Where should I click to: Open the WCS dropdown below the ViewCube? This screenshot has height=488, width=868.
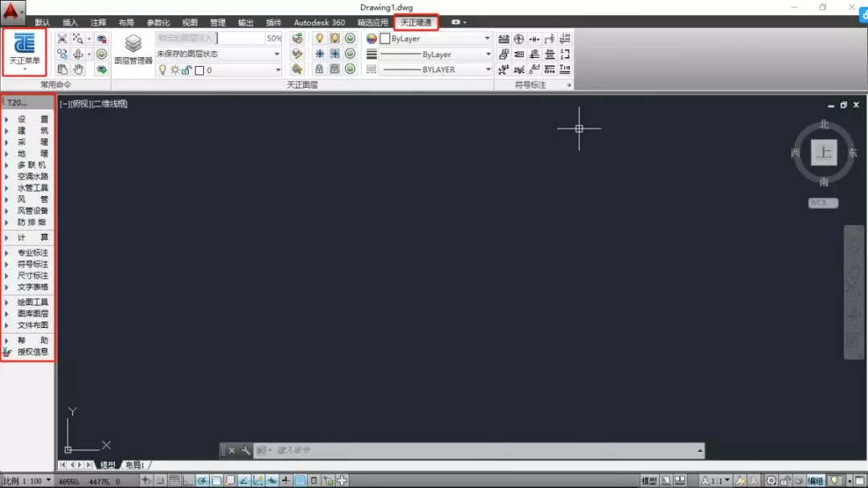[x=823, y=203]
